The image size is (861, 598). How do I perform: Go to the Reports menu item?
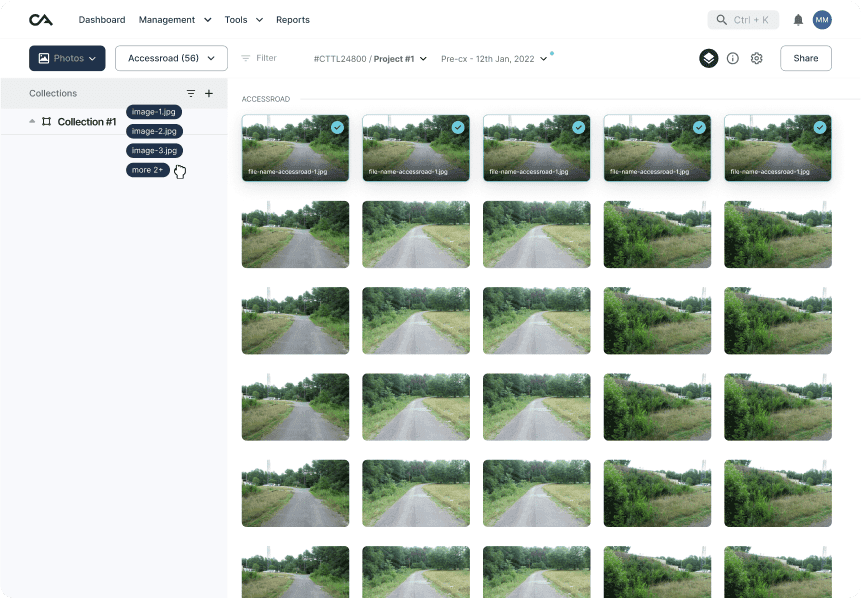293,20
